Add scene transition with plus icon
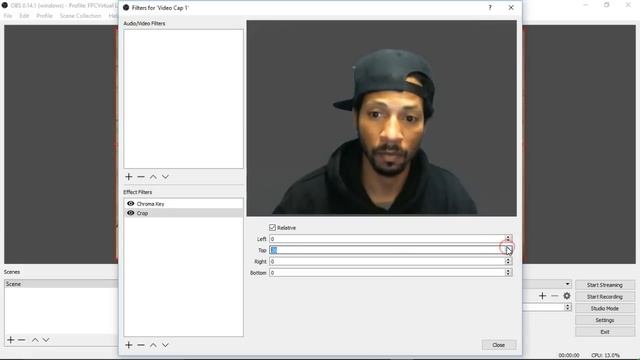This screenshot has width=640, height=360. [x=542, y=296]
